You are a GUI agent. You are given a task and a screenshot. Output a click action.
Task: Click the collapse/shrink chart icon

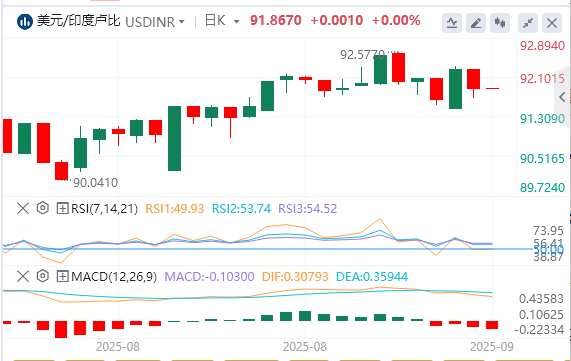click(x=528, y=23)
